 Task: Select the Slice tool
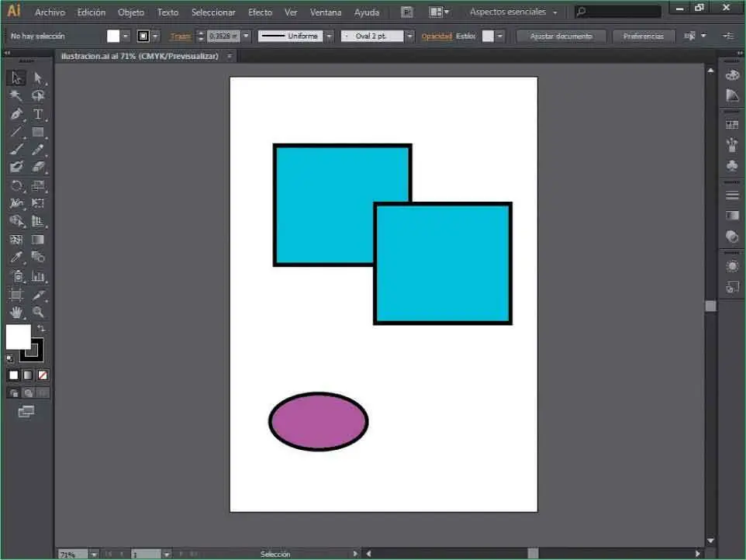click(38, 295)
